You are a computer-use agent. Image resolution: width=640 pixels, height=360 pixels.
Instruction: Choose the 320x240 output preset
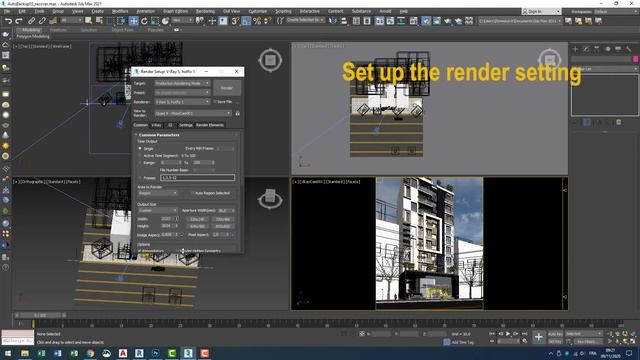pyautogui.click(x=197, y=219)
